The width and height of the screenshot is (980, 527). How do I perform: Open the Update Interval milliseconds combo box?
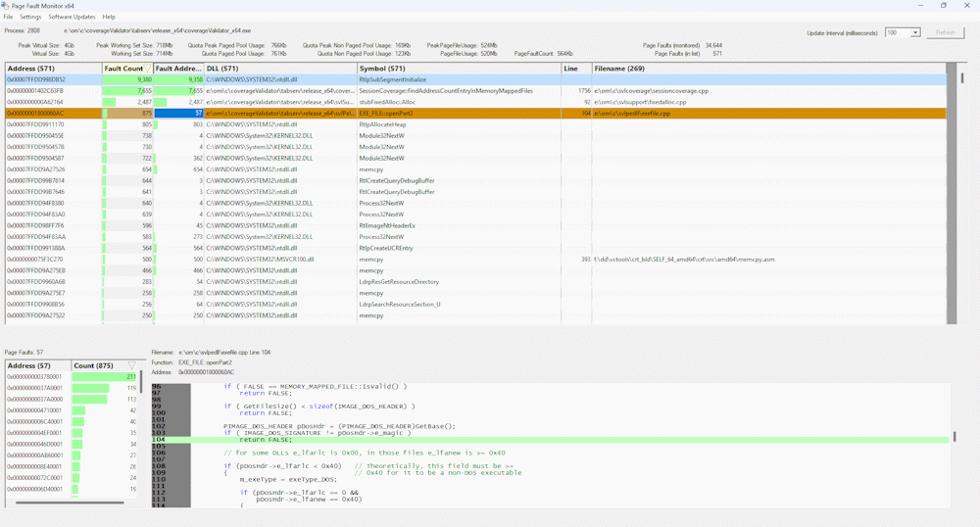pyautogui.click(x=903, y=32)
